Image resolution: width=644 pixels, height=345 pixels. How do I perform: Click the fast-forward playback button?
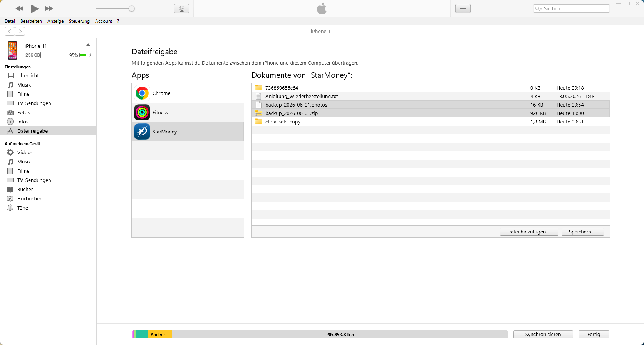coord(49,8)
